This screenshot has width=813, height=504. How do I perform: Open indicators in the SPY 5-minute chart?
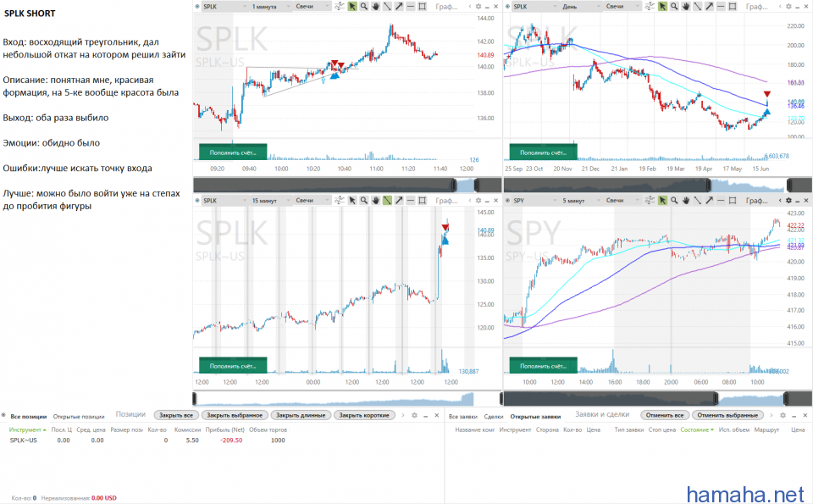650,200
